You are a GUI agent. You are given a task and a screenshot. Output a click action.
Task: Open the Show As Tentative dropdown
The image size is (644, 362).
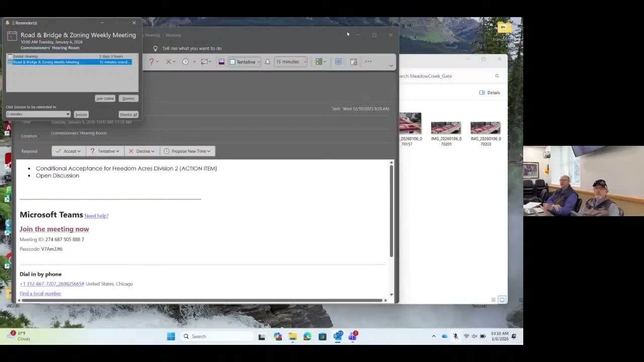point(245,62)
